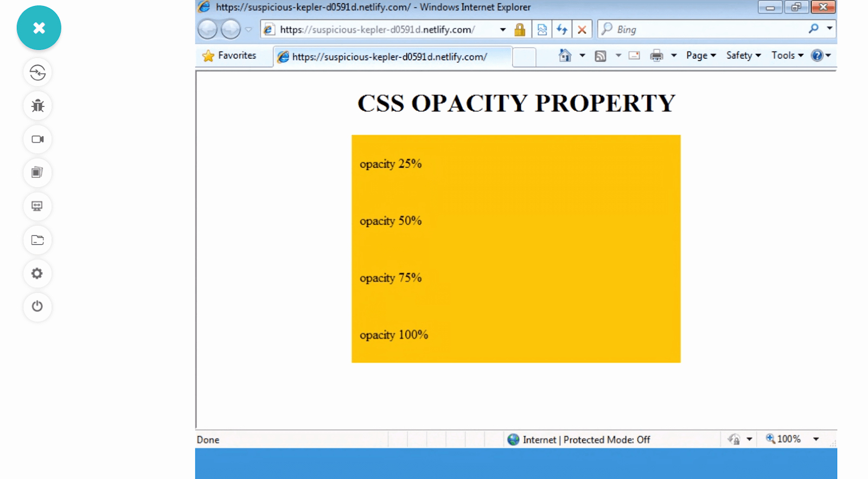
Task: Go back using Internet Explorer's Back button
Action: pyautogui.click(x=207, y=29)
